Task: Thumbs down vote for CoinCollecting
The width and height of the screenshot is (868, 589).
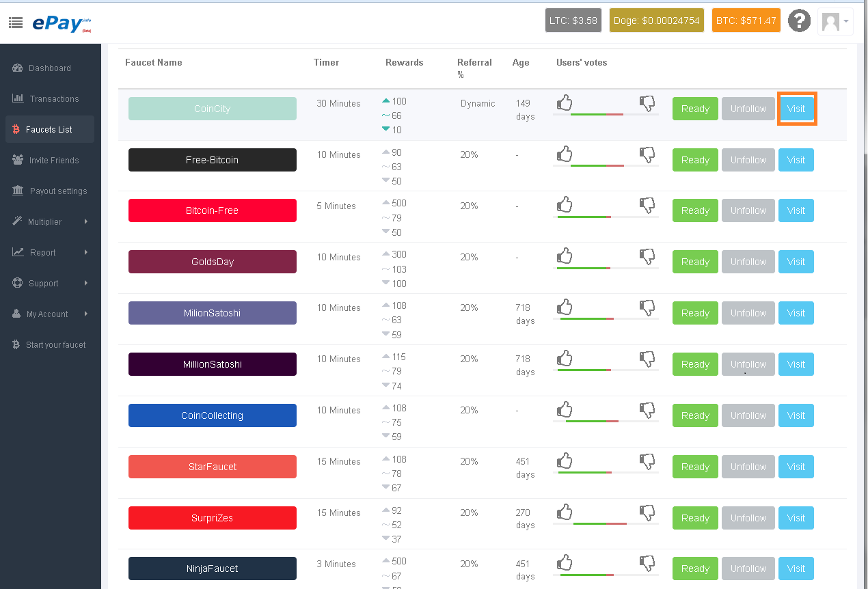Action: tap(647, 411)
